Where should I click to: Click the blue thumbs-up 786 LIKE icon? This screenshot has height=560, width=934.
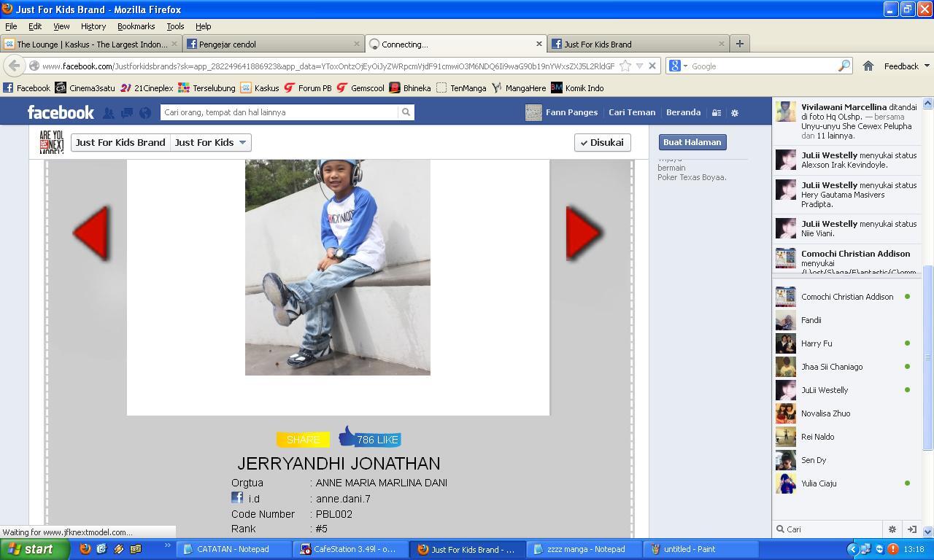[x=369, y=438]
